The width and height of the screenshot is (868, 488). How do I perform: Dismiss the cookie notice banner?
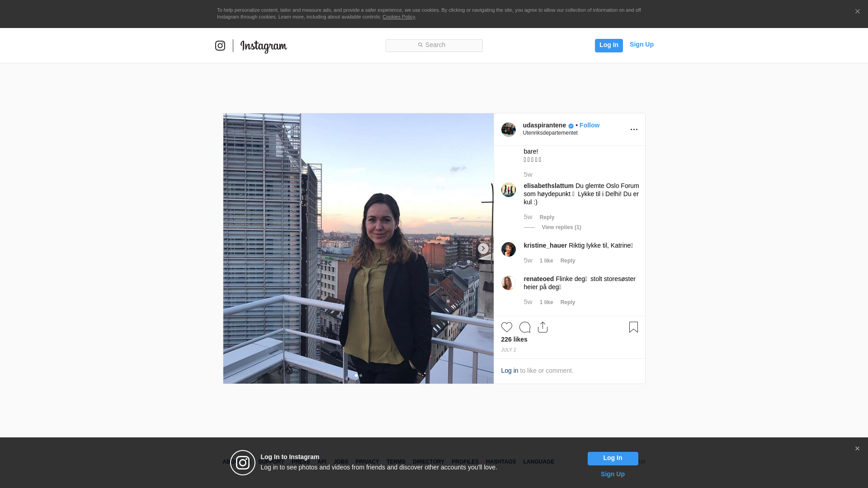857,12
